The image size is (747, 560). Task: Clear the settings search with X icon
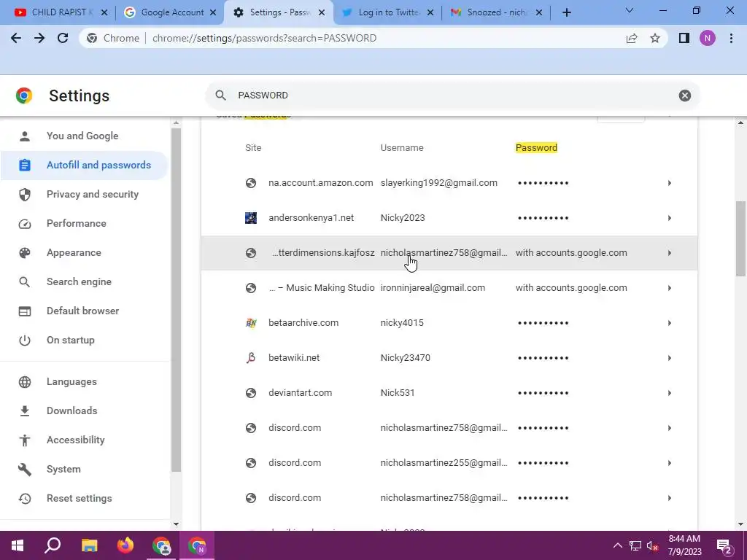[684, 96]
